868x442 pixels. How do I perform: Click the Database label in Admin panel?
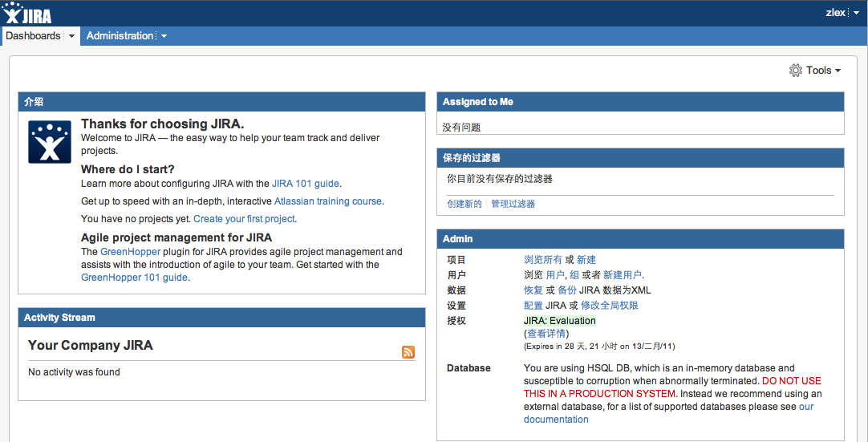pos(468,367)
